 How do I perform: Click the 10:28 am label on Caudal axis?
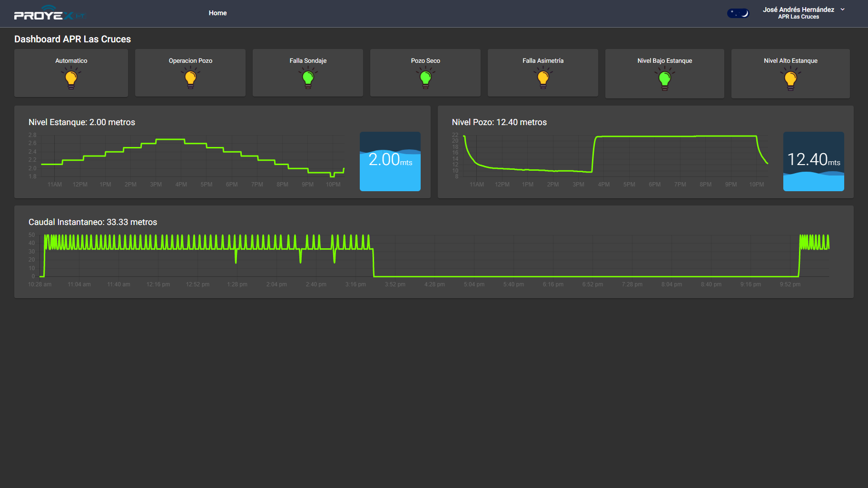[40, 284]
